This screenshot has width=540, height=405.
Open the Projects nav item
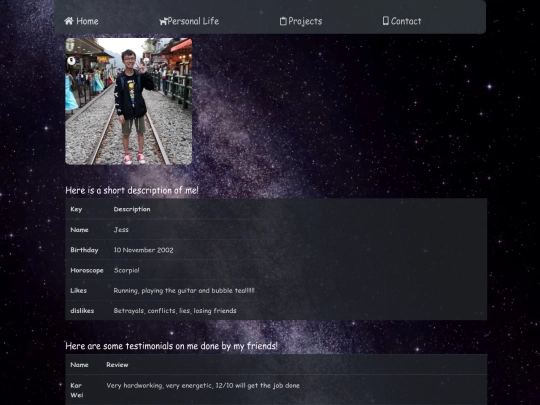301,21
